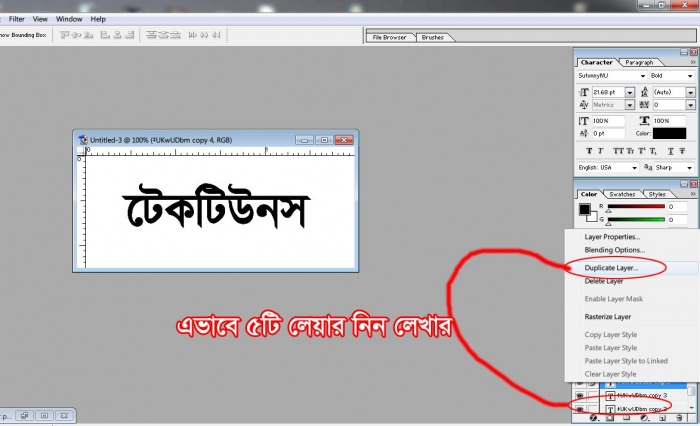
Task: Open the View menu
Action: (40, 19)
